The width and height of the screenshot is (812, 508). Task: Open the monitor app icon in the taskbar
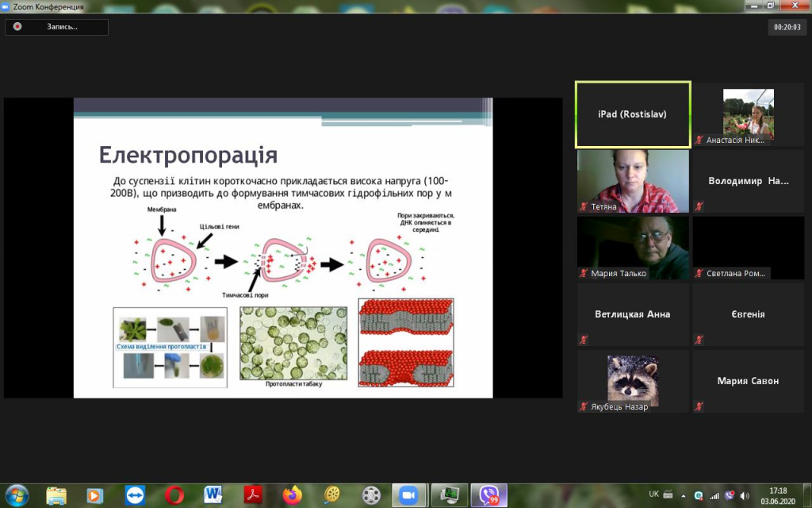449,495
